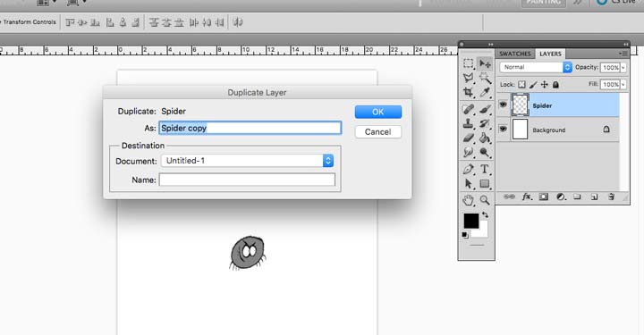Viewport: 644px width, 335px height.
Task: Open the fx layer style menu
Action: pos(527,197)
